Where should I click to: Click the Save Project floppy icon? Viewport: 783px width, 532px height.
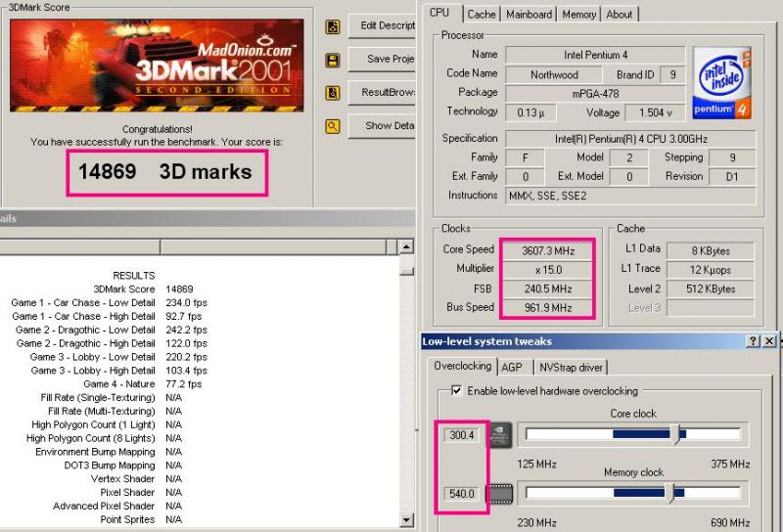(333, 61)
